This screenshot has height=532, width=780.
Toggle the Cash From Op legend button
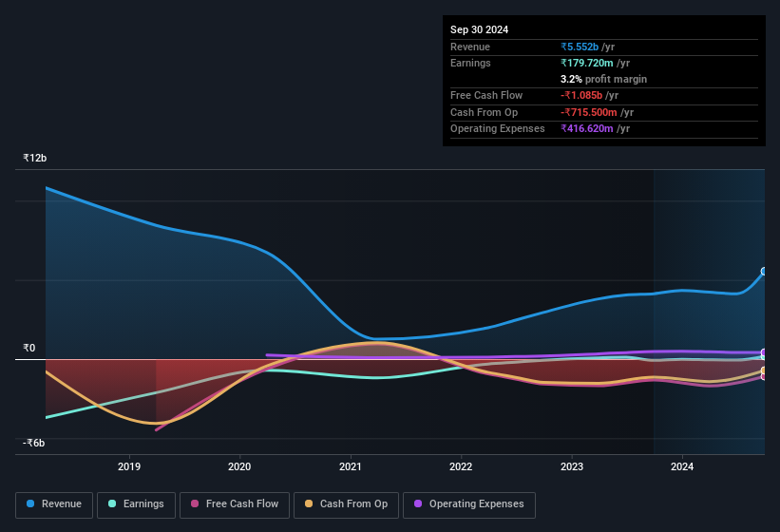click(x=346, y=504)
